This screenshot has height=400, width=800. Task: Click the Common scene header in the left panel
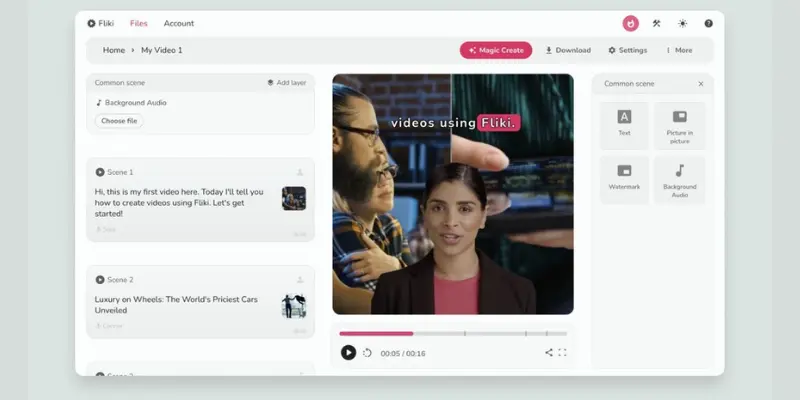[x=120, y=83]
